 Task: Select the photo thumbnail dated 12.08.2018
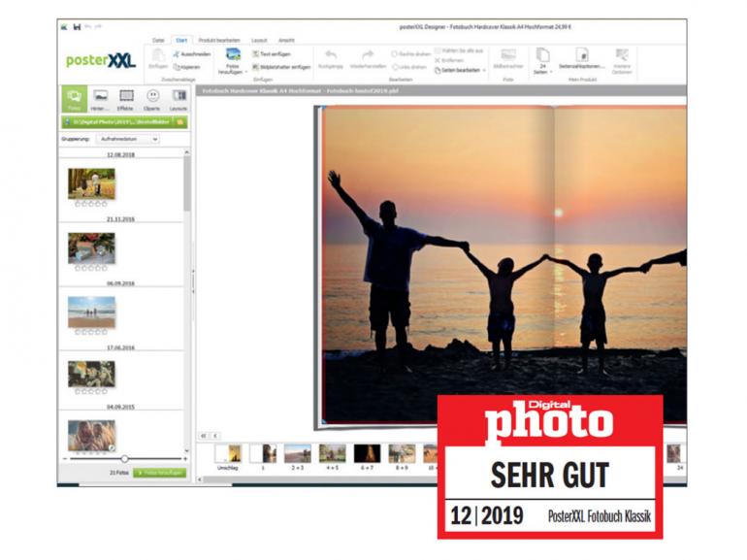click(91, 183)
